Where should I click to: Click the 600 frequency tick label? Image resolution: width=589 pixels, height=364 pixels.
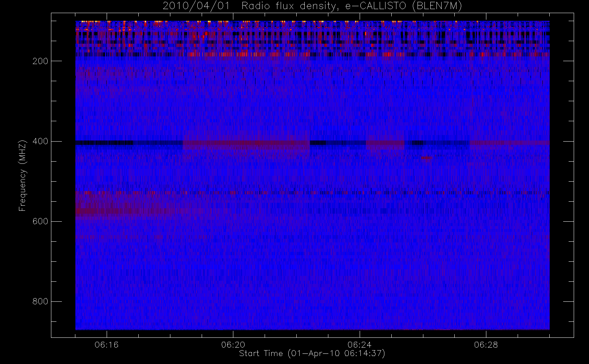tap(40, 221)
